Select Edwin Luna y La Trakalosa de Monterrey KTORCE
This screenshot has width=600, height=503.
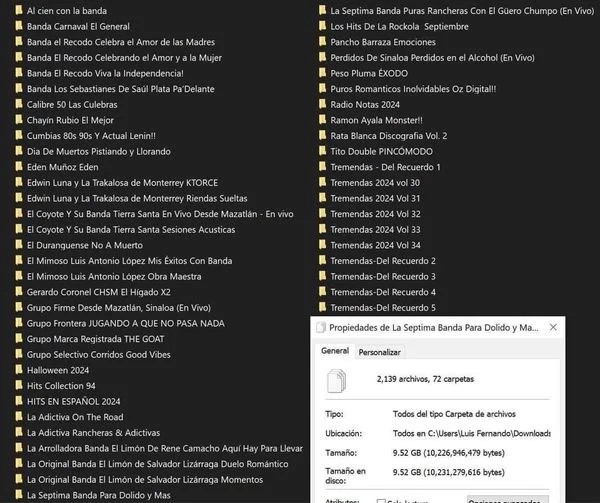tap(122, 183)
